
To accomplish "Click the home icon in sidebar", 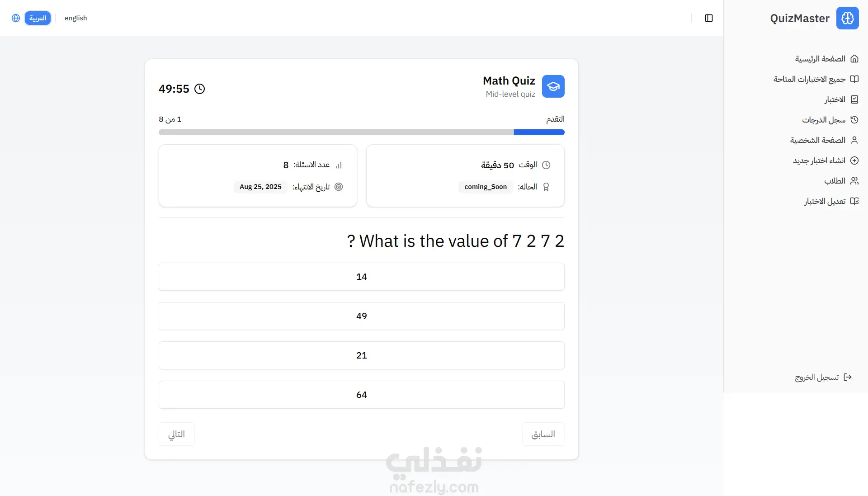I will tap(854, 59).
